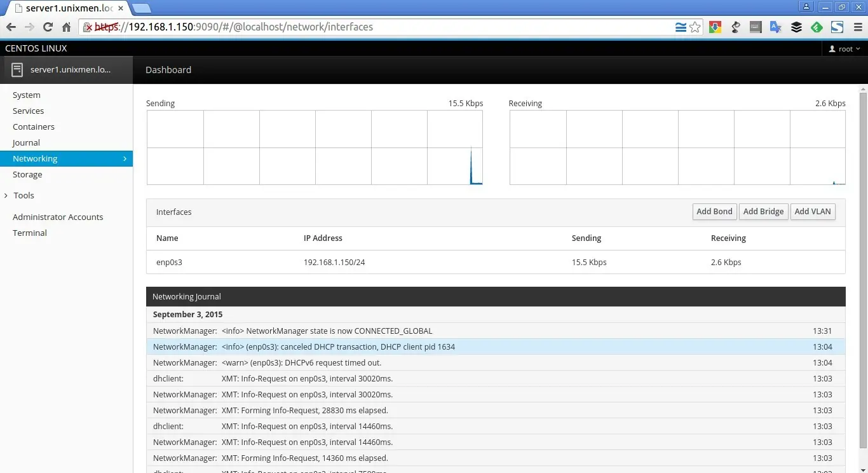868x473 pixels.
Task: Open the Google Translate extension icon
Action: 775,27
